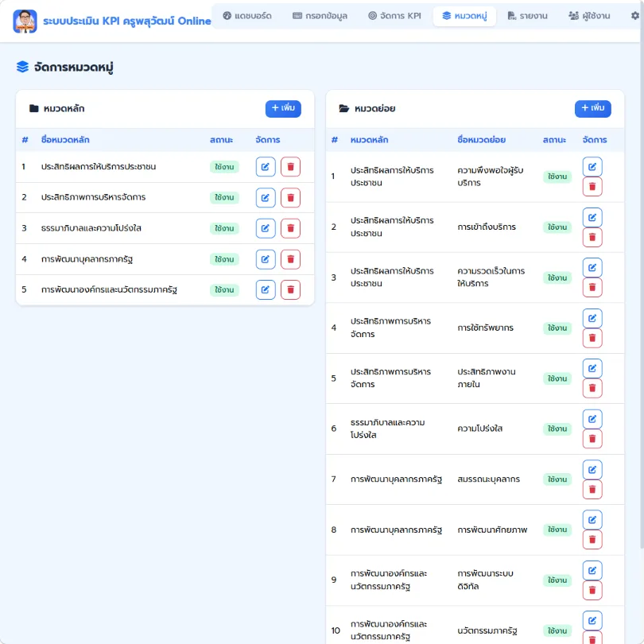644x644 pixels.
Task: Select main category text ธรรมาภิบาลและความโปร่งใส row 3
Action: pos(91,228)
